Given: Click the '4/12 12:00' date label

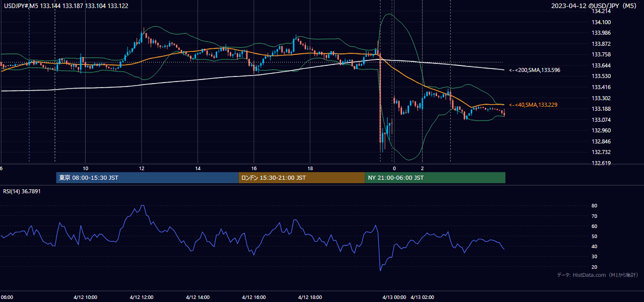Looking at the screenshot, I should (142, 297).
